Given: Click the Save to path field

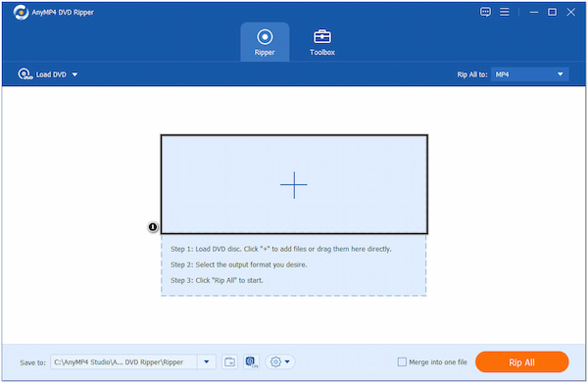Looking at the screenshot, I should [x=123, y=362].
